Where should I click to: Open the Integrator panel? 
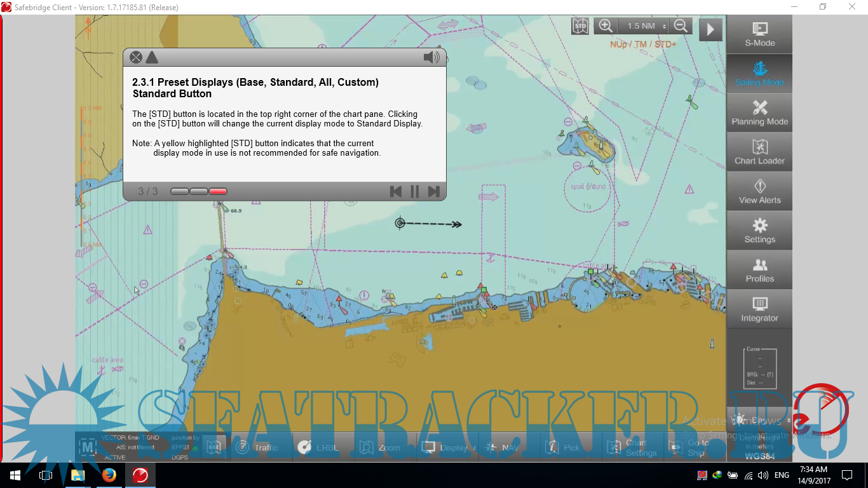coord(759,310)
